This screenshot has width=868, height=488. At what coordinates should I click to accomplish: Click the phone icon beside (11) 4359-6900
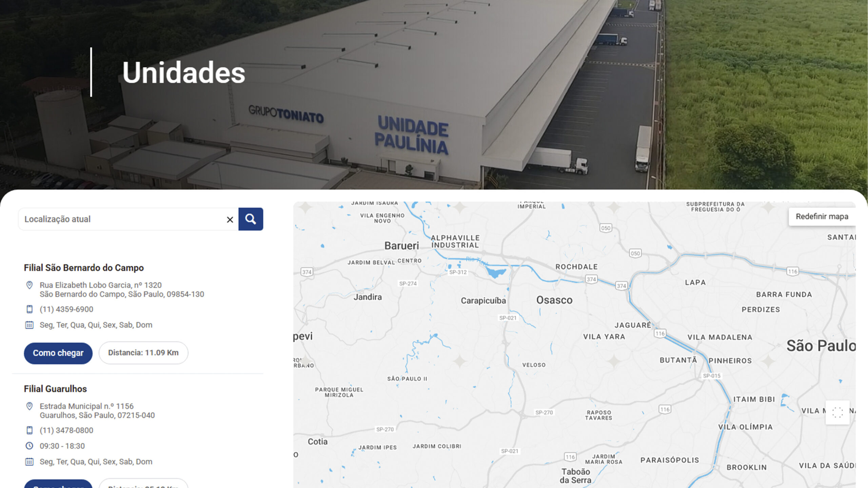(x=29, y=309)
